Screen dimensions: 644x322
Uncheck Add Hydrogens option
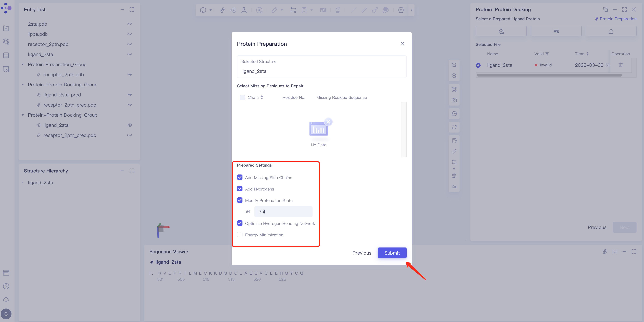[240, 189]
